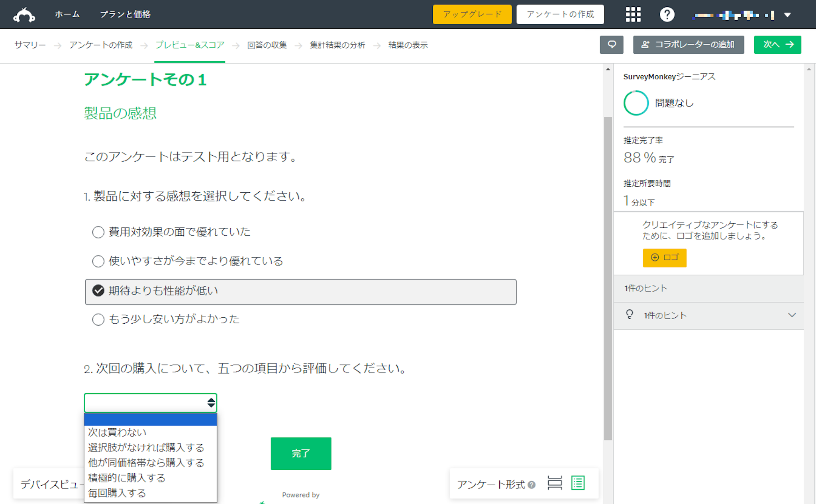Go to the 回答の収集 tab
The width and height of the screenshot is (816, 504).
(267, 45)
